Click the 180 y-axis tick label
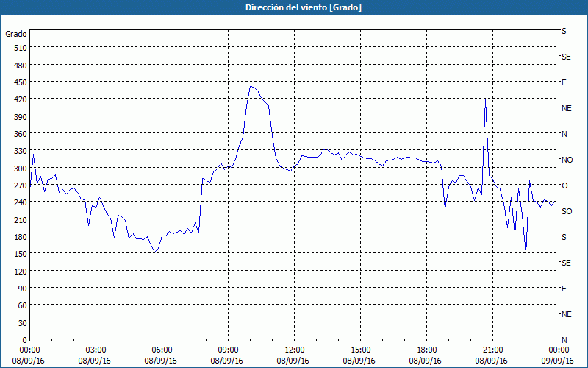The height and width of the screenshot is (368, 588). (x=21, y=237)
